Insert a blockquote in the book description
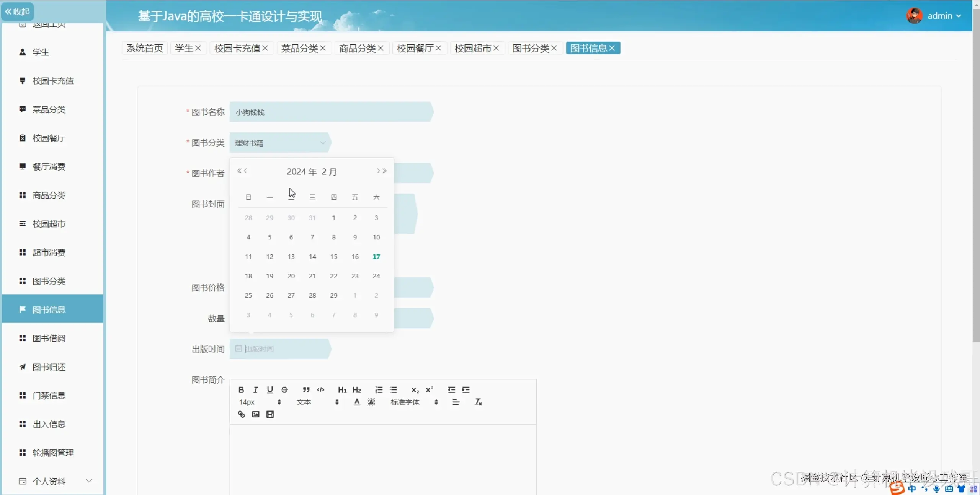Screen dimensions: 980x495 point(305,389)
